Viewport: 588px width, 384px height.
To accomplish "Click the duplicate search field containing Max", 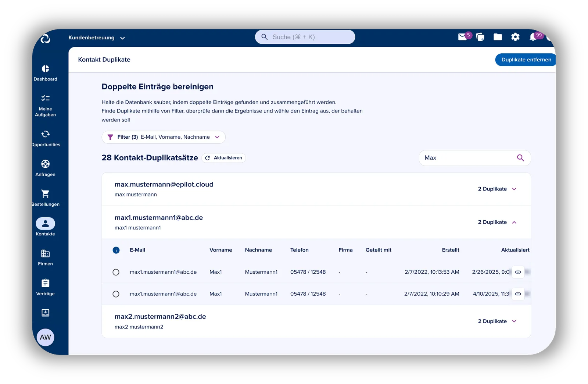I will tap(475, 158).
